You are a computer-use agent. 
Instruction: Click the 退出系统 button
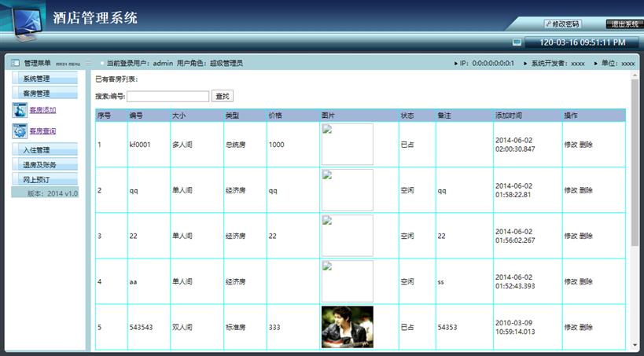point(624,24)
